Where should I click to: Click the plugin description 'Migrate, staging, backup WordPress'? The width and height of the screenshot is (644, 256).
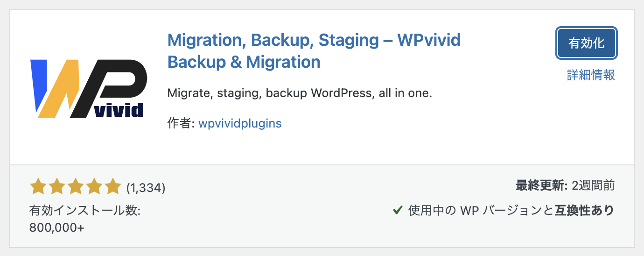[300, 93]
